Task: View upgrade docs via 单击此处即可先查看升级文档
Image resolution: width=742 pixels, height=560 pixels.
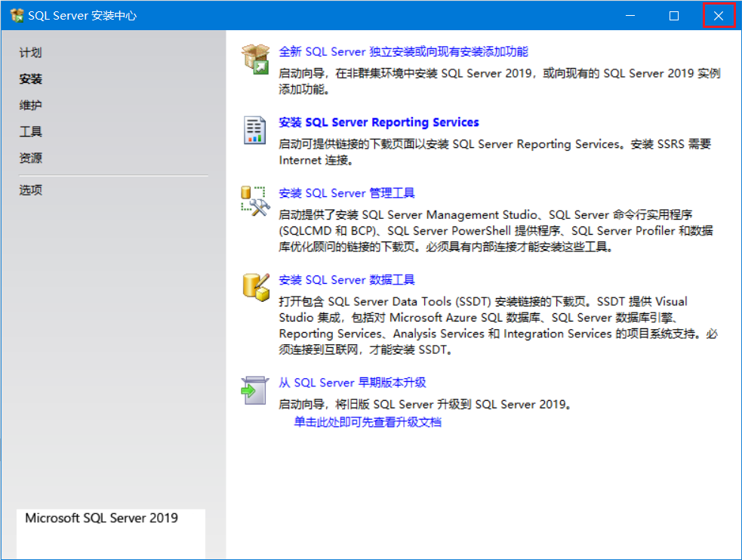Action: [368, 422]
